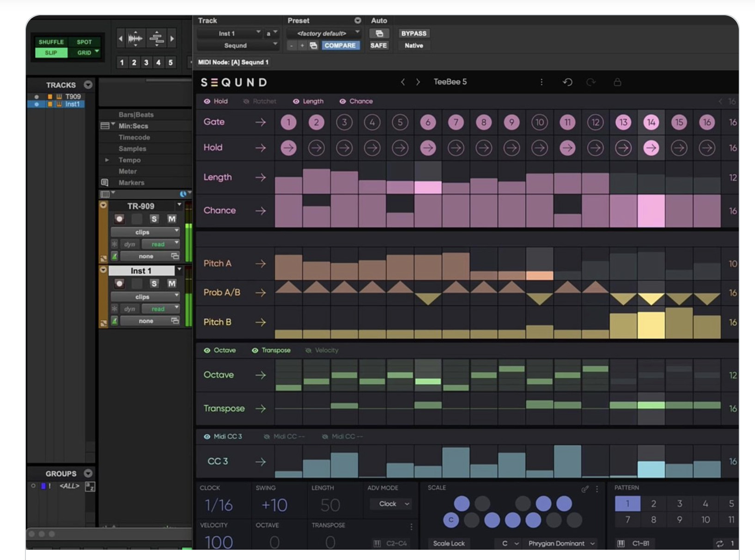
Task: Open the scale root note C dropdown
Action: pos(510,543)
